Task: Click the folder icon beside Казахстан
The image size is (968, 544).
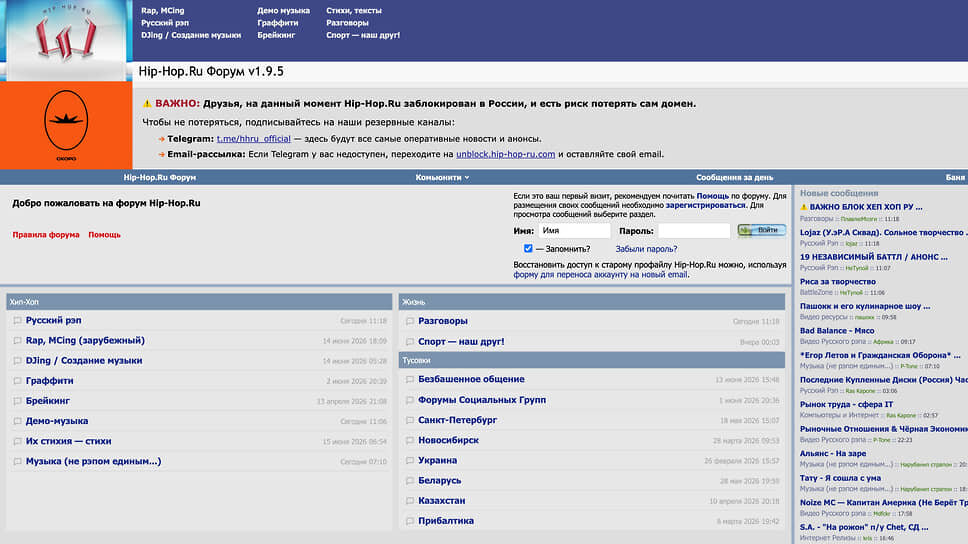Action: tap(410, 501)
